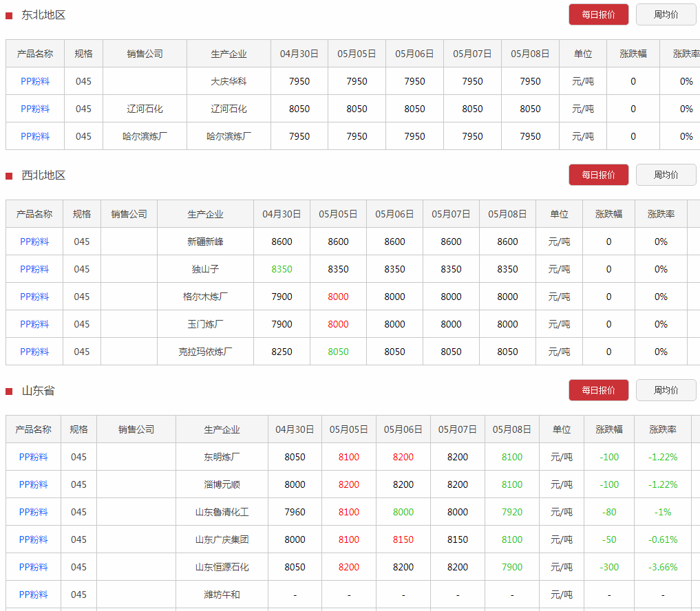
Task: Open PP粉料 link in 哈尔滨炼厂 row
Action: pyautogui.click(x=35, y=136)
